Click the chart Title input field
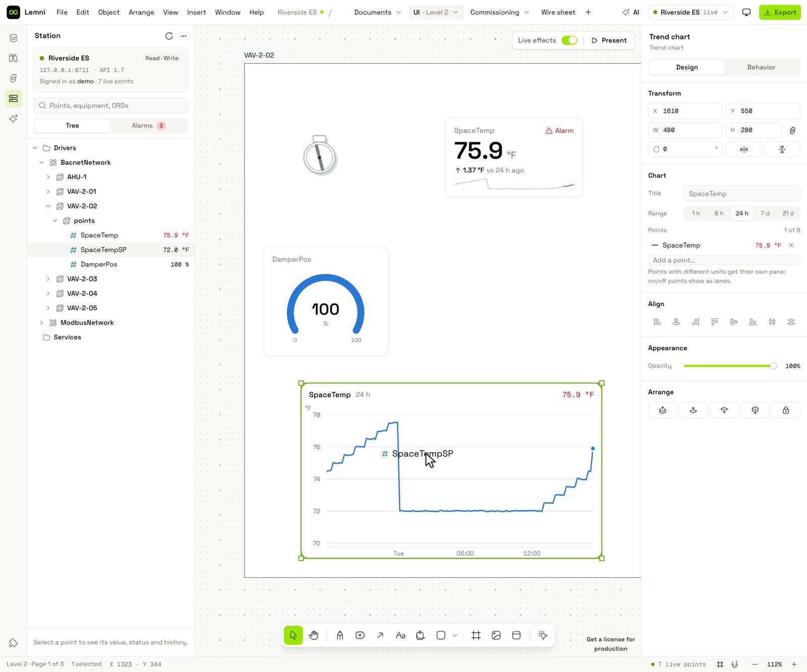Image resolution: width=807 pixels, height=672 pixels. pyautogui.click(x=742, y=194)
